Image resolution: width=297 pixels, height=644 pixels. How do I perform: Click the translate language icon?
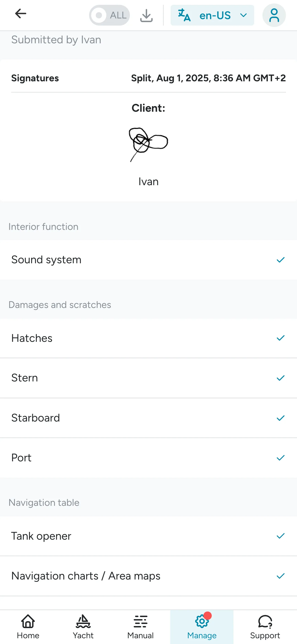coord(184,15)
